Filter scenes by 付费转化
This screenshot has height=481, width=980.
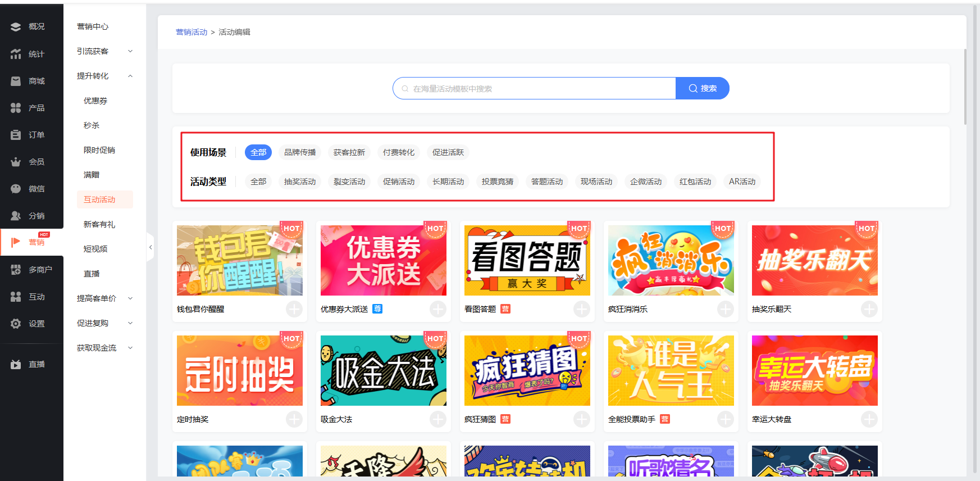[x=399, y=152]
